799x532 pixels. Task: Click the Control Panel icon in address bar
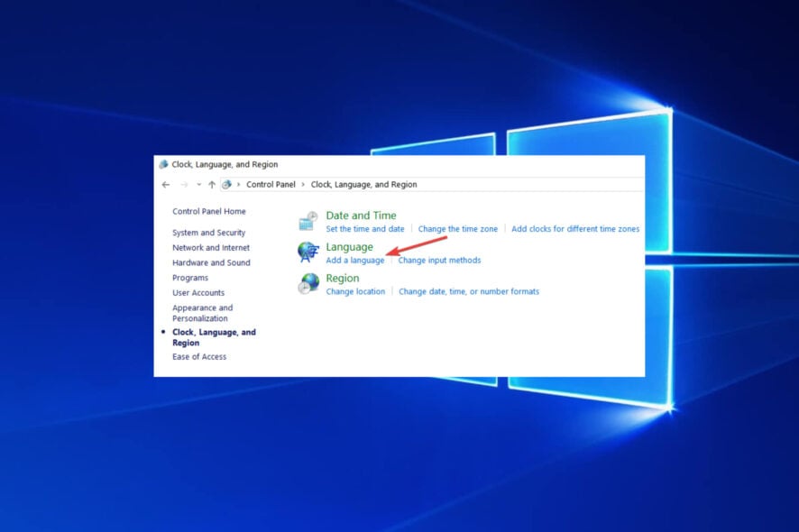[x=226, y=185]
